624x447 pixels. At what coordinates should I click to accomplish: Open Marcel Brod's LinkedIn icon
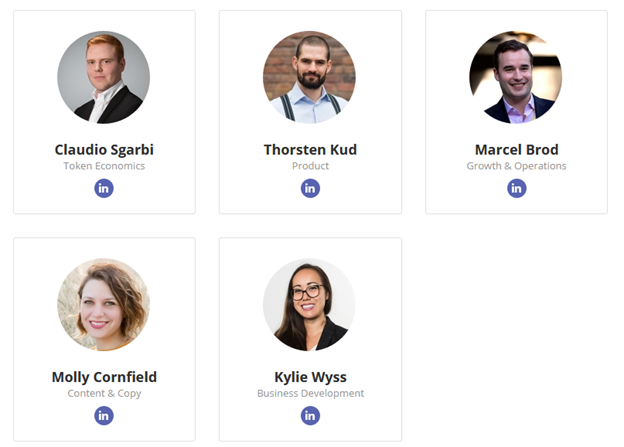point(517,188)
